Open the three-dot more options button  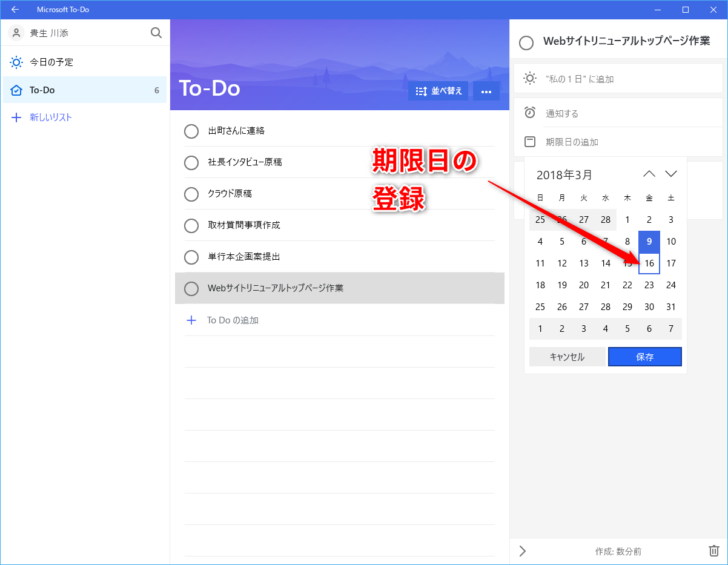(x=486, y=91)
